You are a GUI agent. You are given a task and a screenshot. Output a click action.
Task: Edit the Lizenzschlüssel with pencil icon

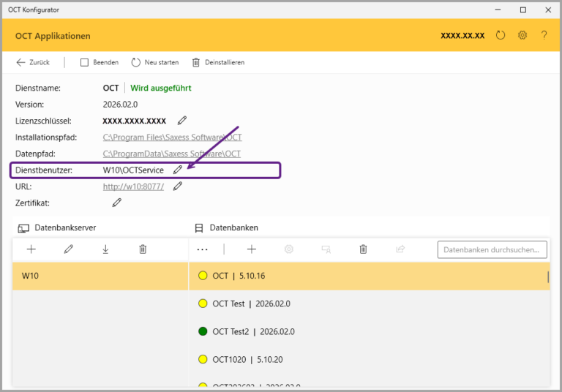pos(182,121)
